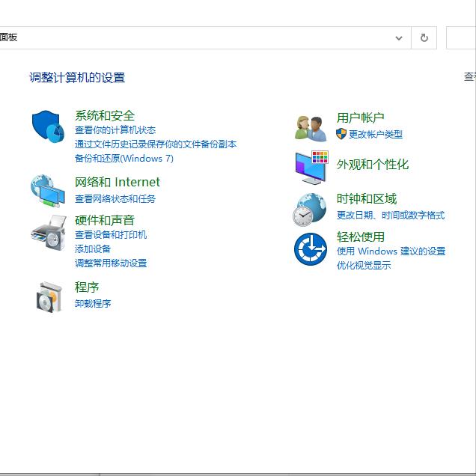Open 查看设备和打印机 link
Screen dimensions: 476x476
(x=111, y=235)
